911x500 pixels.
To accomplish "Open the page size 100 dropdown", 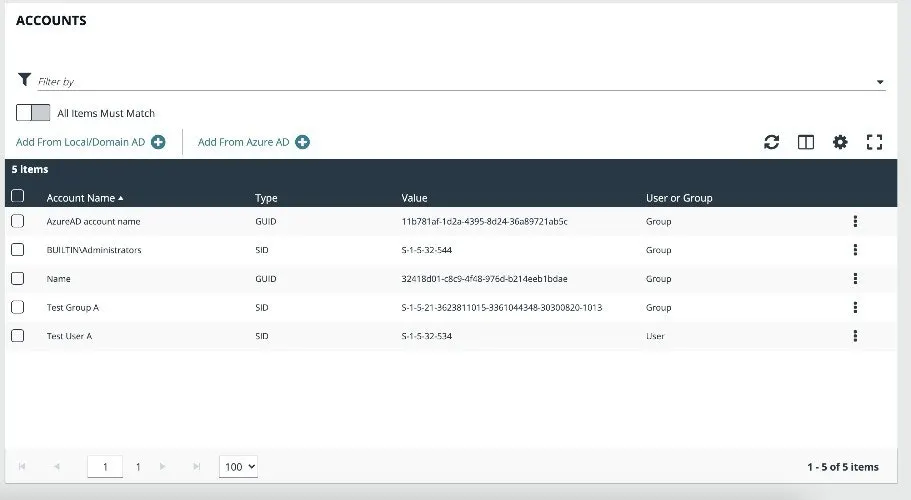I will 238,466.
